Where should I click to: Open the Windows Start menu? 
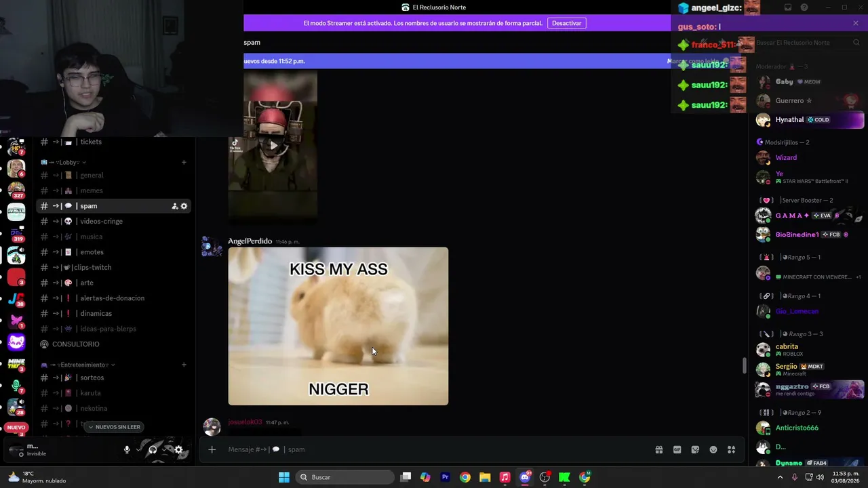(284, 477)
